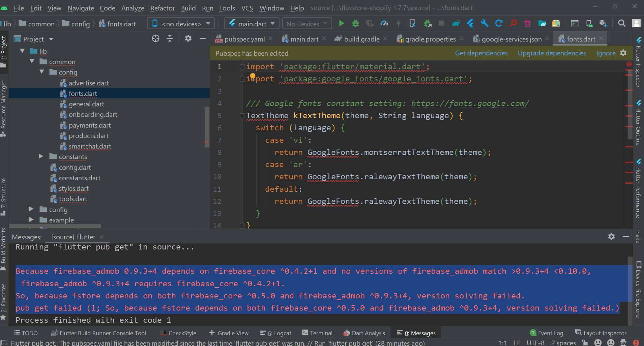The image size is (644, 346).
Task: Open the Refactor menu
Action: pyautogui.click(x=162, y=8)
